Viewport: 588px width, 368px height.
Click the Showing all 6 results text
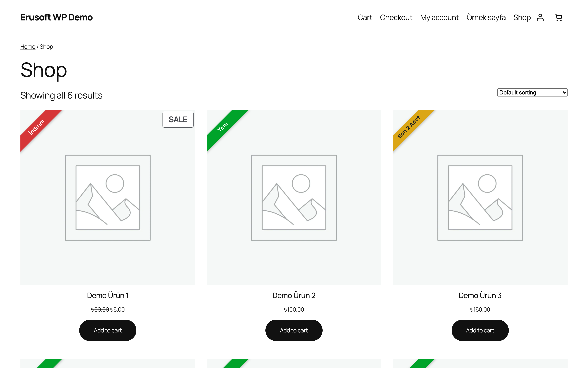[x=61, y=95]
